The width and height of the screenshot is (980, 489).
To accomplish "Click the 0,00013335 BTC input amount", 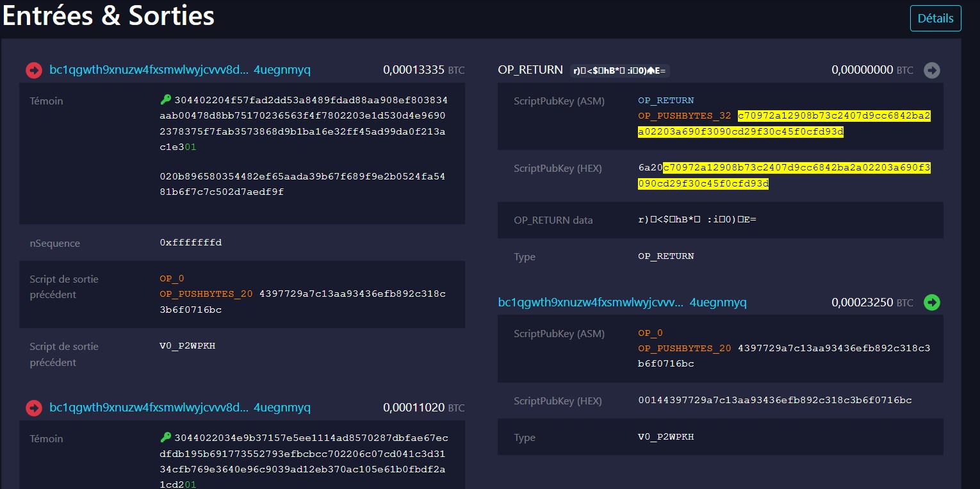I will coord(423,70).
